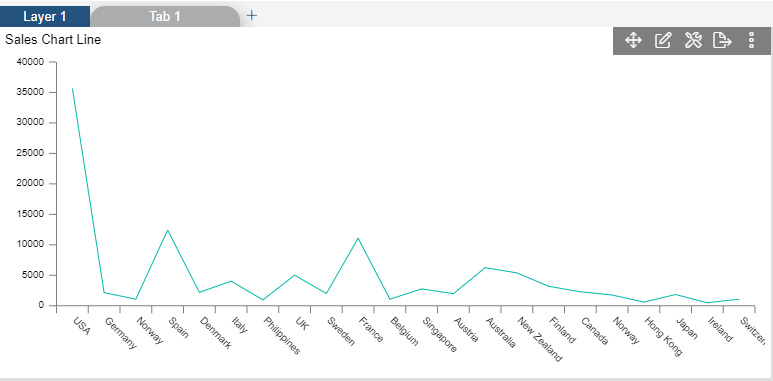Select the Sales Chart Line title
The image size is (773, 381).
click(x=53, y=39)
